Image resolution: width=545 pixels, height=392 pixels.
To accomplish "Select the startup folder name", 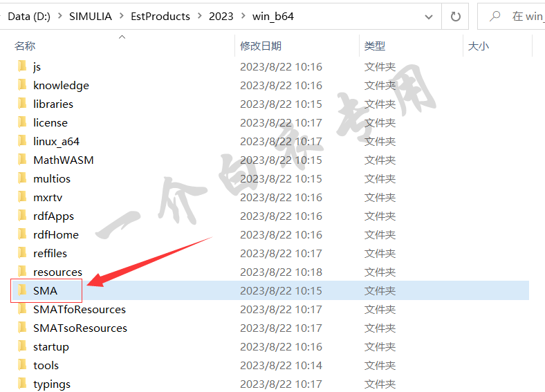I will (51, 347).
